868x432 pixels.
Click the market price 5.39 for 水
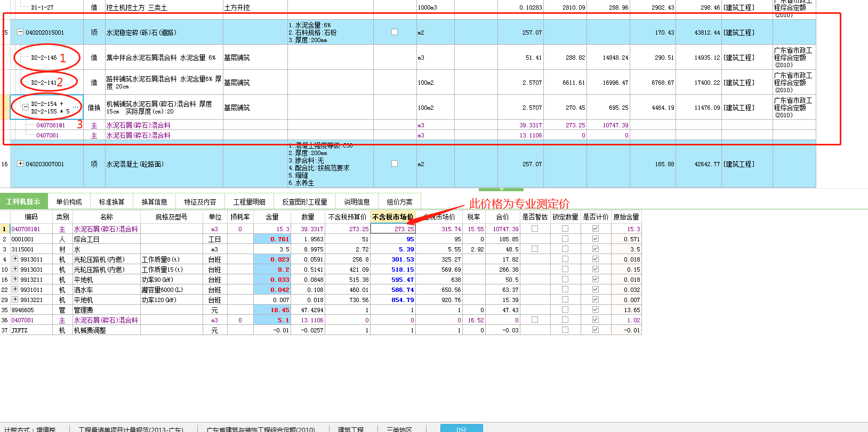point(406,249)
